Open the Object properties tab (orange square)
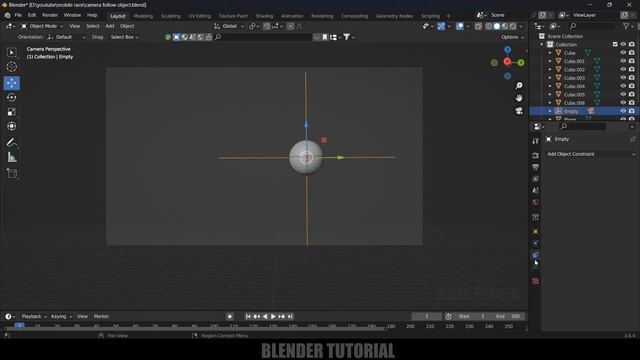Screen dimensions: 640x360 coord(536,232)
